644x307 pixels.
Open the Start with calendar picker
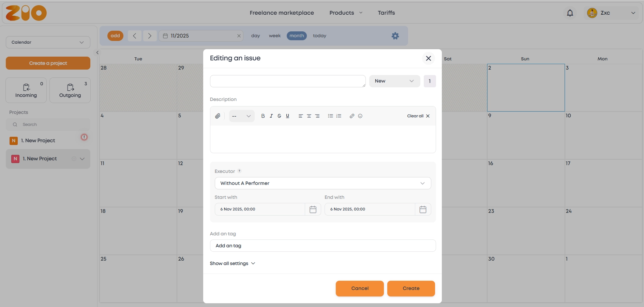313,209
